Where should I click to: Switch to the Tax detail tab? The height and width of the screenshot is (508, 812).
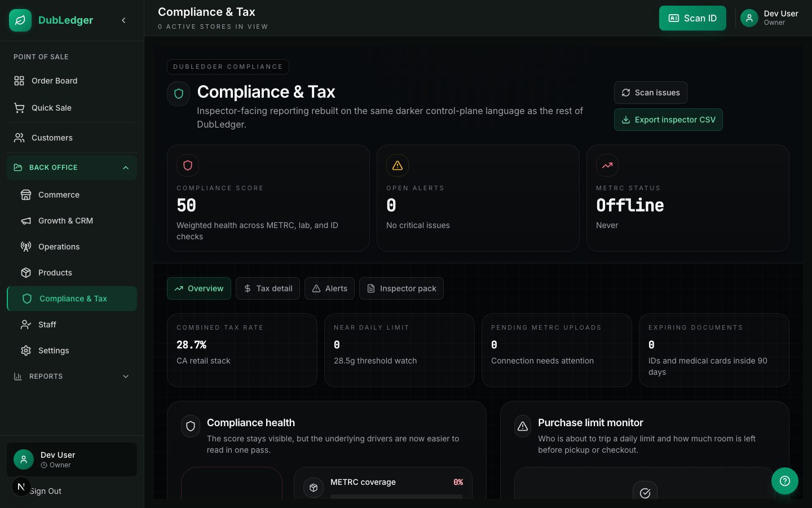pyautogui.click(x=268, y=288)
